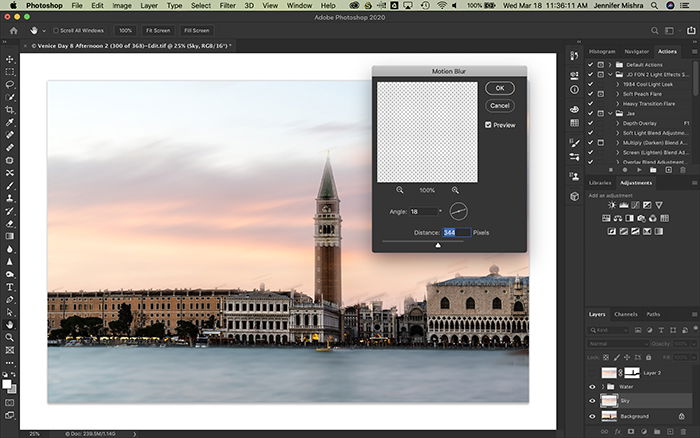Select the Eyedropper tool

point(9,122)
